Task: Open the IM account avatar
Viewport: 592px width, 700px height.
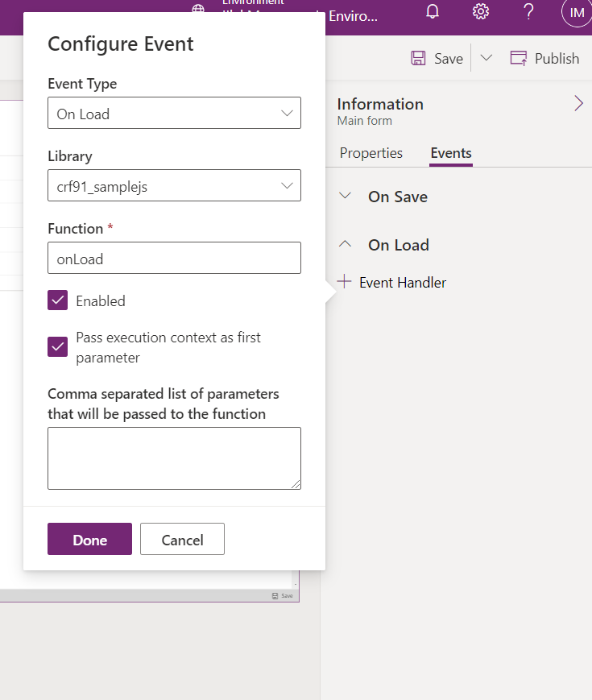Action: pyautogui.click(x=575, y=13)
